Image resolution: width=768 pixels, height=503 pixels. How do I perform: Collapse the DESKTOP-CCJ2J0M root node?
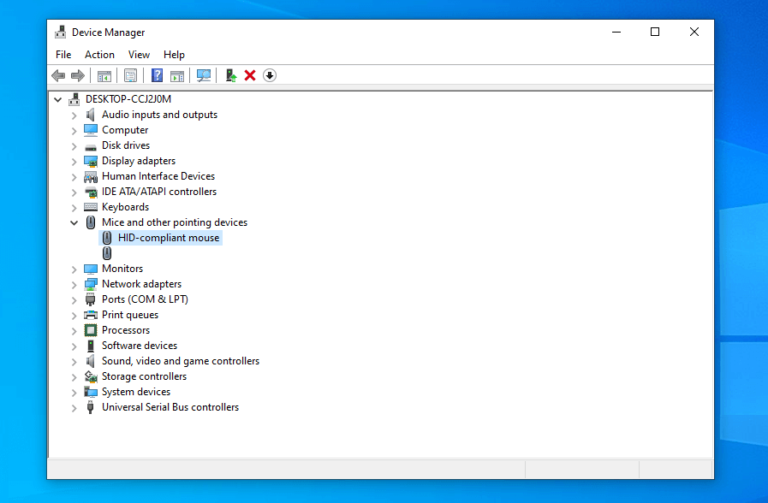(58, 99)
